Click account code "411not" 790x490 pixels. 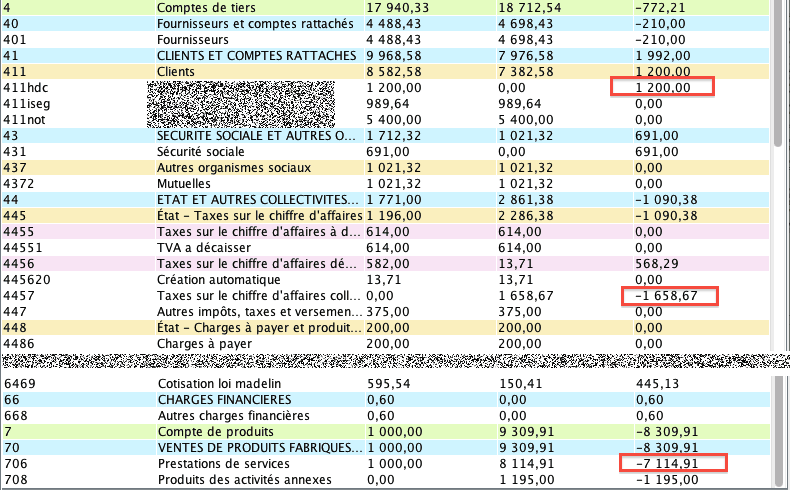click(24, 120)
